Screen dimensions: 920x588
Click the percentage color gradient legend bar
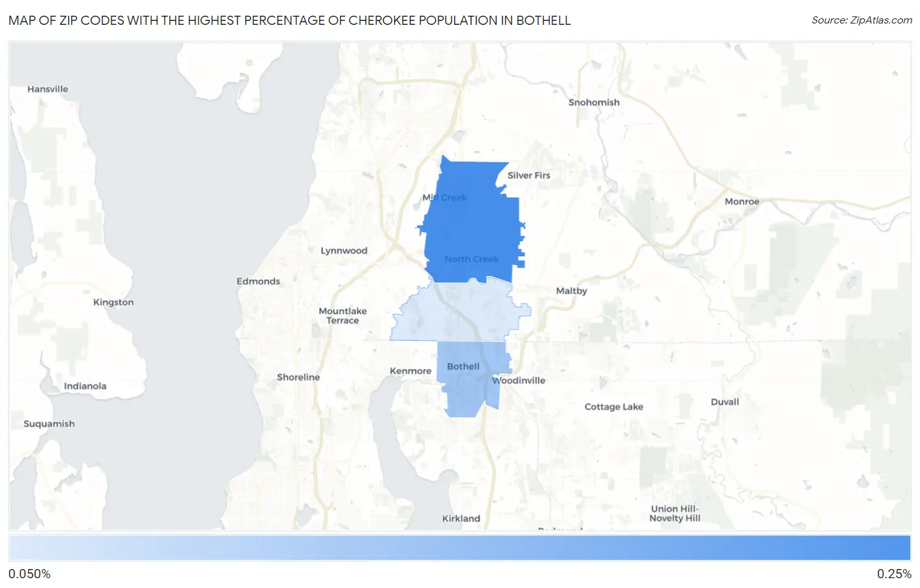459,547
